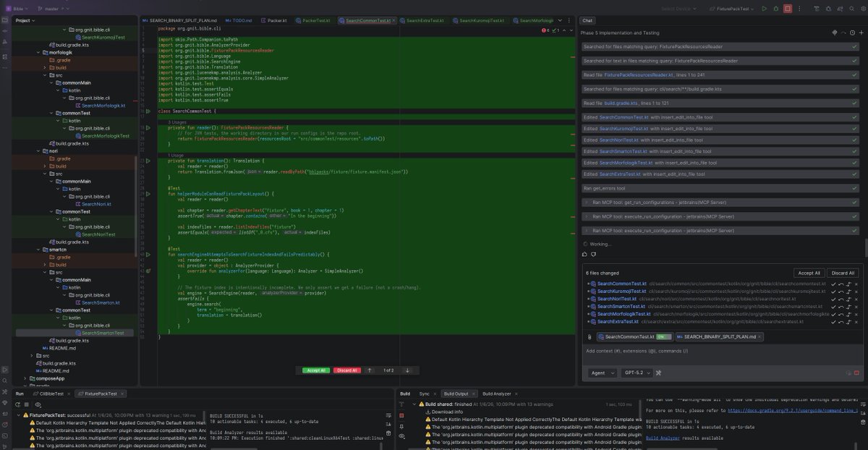This screenshot has width=868, height=450.
Task: Show diff for SearchNoriTest.kt changes
Action: [x=848, y=299]
